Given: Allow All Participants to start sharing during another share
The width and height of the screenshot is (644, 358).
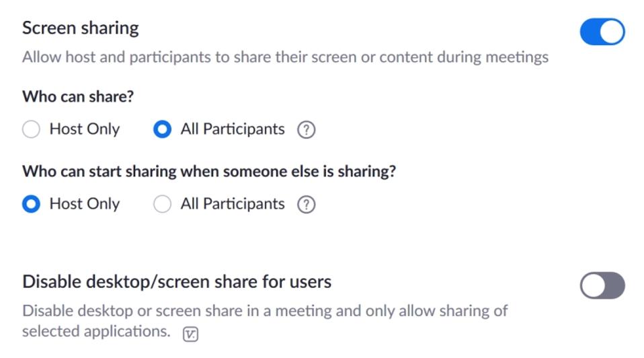Looking at the screenshot, I should pos(162,205).
